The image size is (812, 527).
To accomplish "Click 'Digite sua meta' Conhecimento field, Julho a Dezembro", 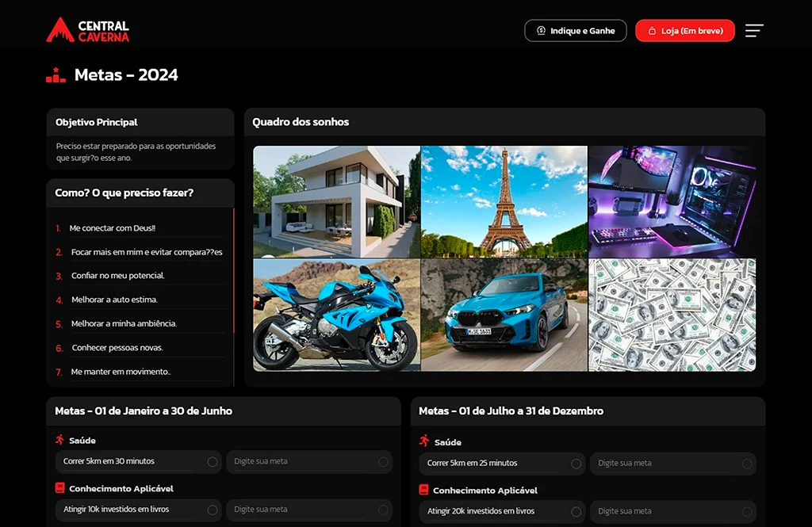I will (x=672, y=512).
